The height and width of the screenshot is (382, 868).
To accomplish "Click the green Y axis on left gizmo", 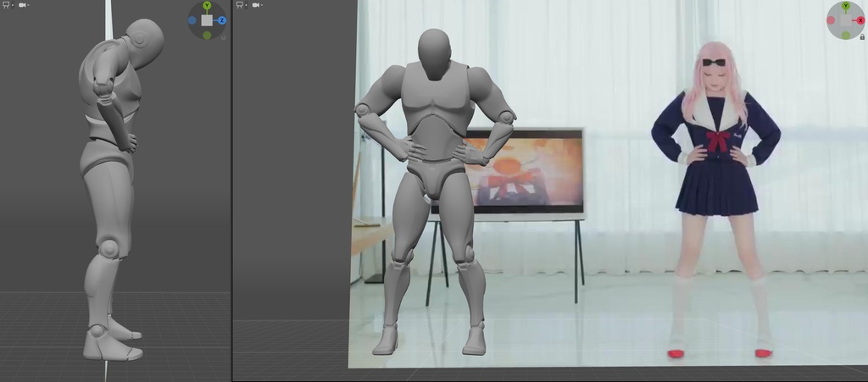I will [x=207, y=6].
